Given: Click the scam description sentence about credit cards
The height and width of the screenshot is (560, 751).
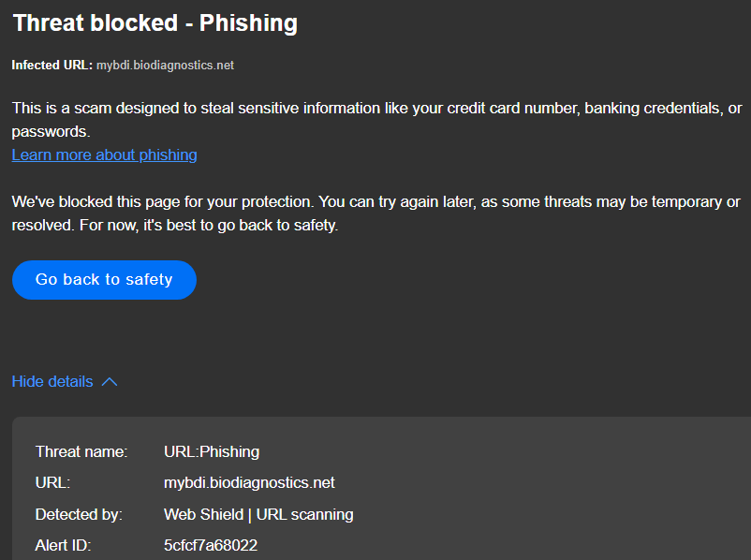Looking at the screenshot, I should [375, 109].
